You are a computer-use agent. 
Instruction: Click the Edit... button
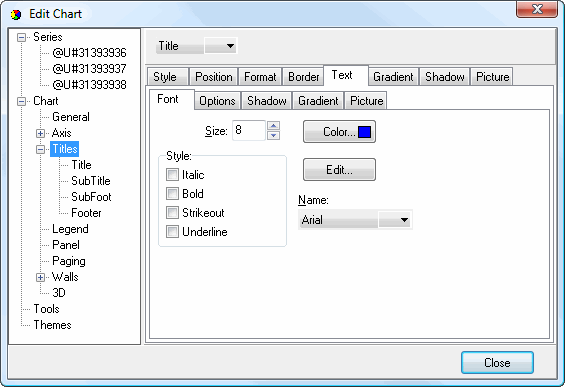[339, 169]
